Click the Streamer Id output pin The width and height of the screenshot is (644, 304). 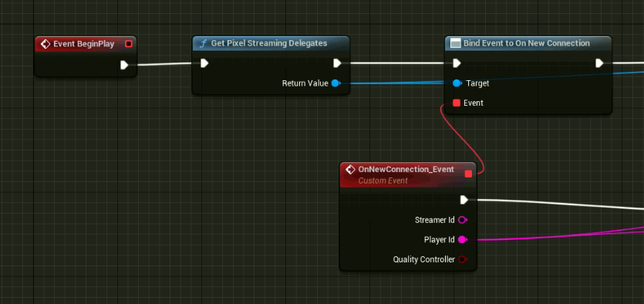(463, 220)
